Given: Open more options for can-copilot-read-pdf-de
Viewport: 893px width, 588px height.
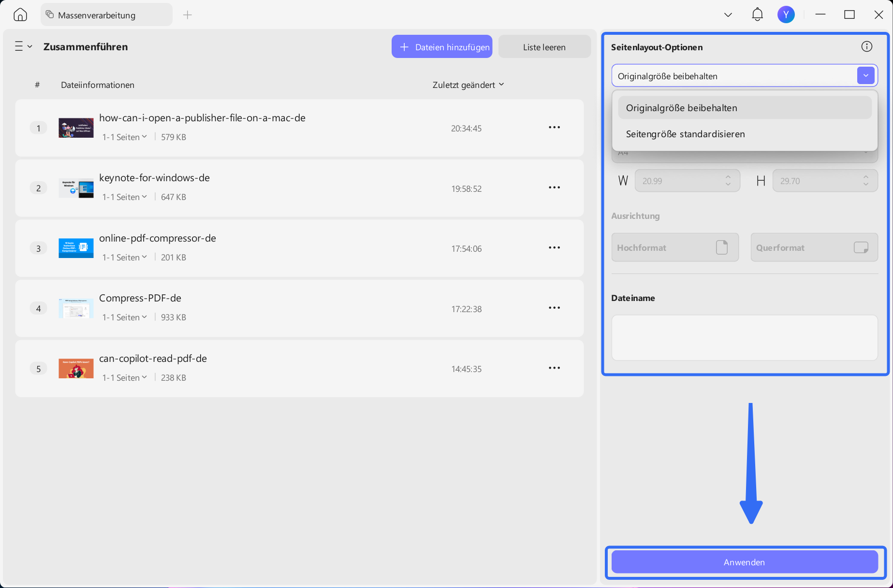Looking at the screenshot, I should (554, 368).
